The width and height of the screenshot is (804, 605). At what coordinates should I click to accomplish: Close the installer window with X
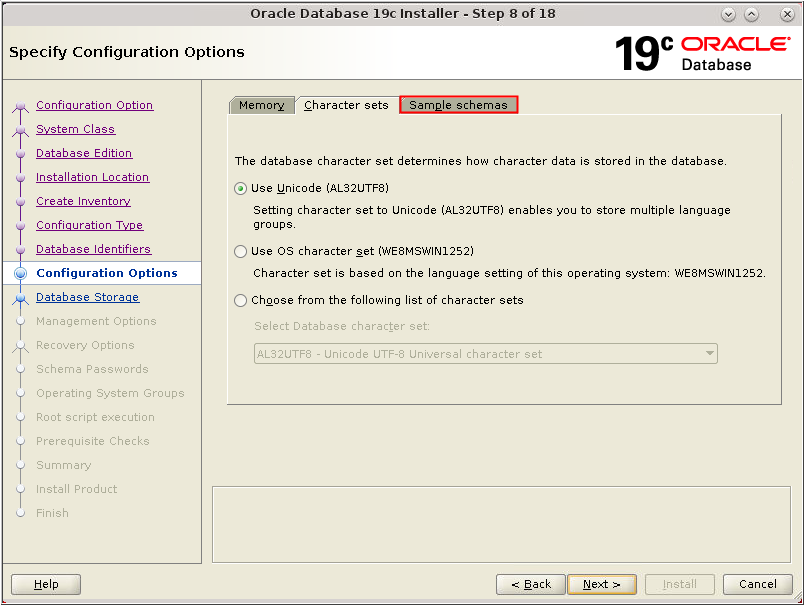pyautogui.click(x=788, y=14)
